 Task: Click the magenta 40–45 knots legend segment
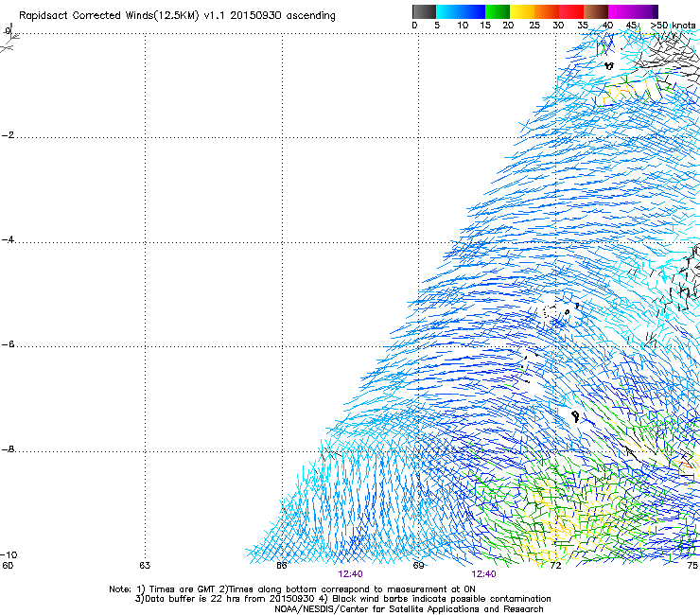pos(621,11)
